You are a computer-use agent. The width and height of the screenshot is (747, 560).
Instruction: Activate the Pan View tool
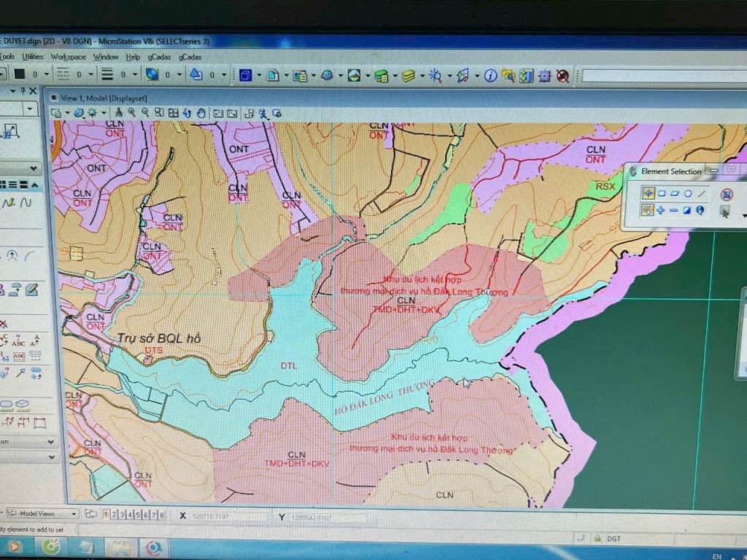point(201,113)
